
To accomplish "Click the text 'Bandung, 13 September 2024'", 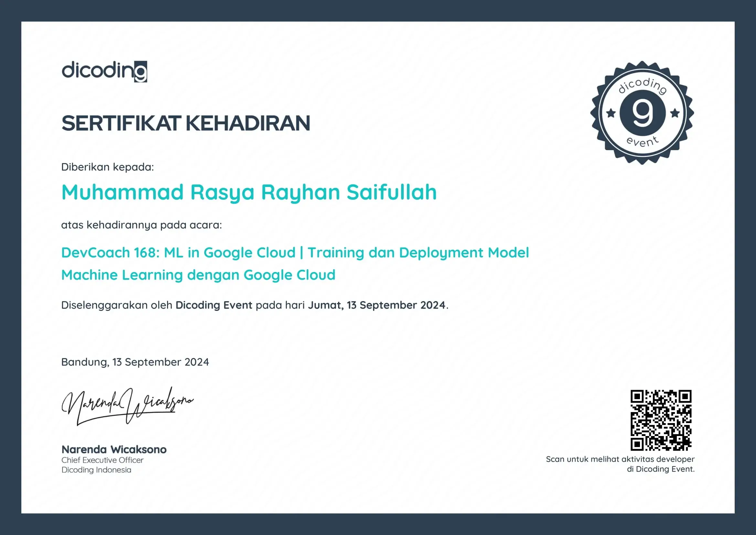I will tap(135, 362).
